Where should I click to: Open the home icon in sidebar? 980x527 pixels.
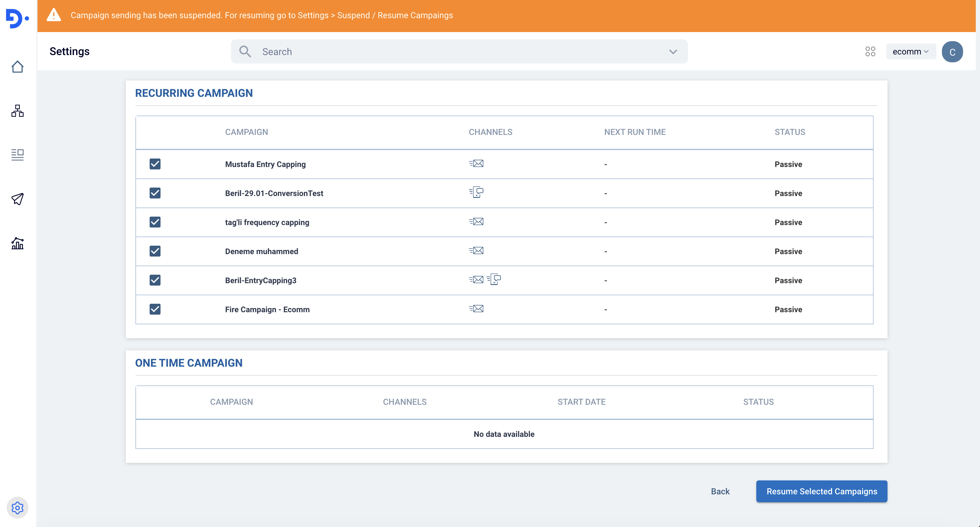click(18, 67)
